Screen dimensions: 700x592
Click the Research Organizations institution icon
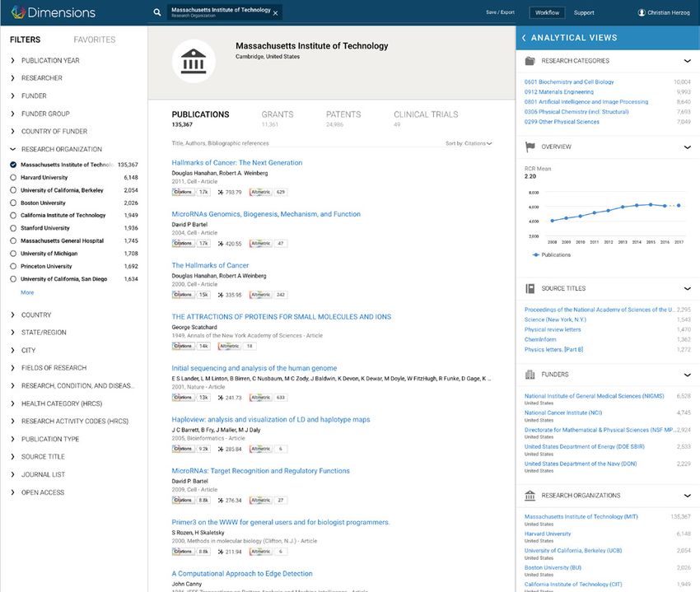tap(530, 496)
